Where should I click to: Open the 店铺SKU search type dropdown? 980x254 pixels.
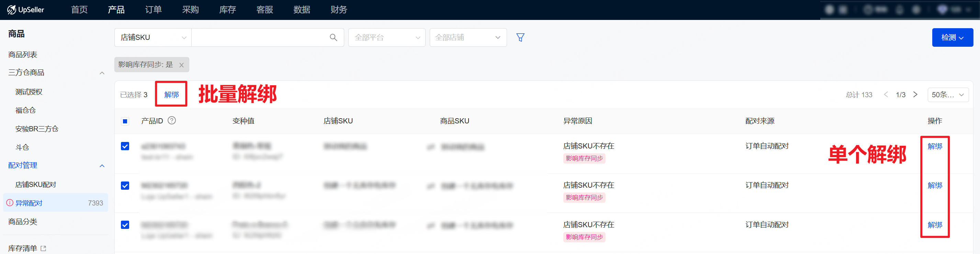tap(153, 37)
